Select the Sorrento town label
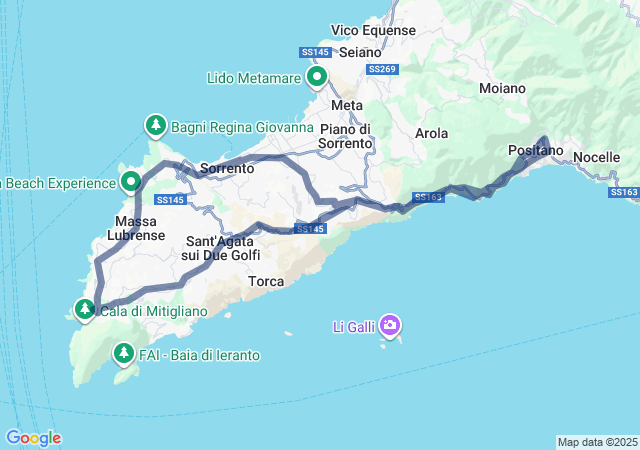640x450 pixels. (227, 168)
